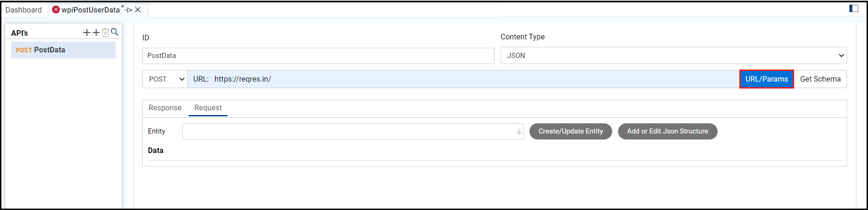Switch to the Dashboard tab
The image size is (868, 210).
coord(24,10)
